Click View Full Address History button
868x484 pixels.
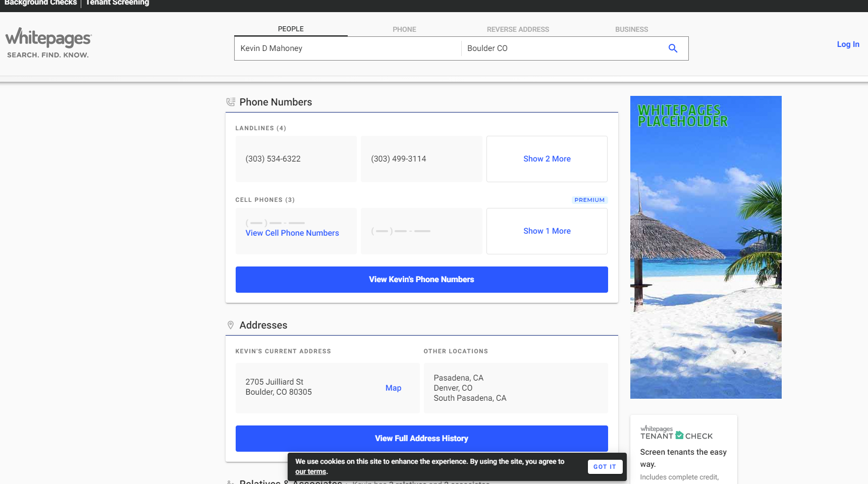(421, 439)
